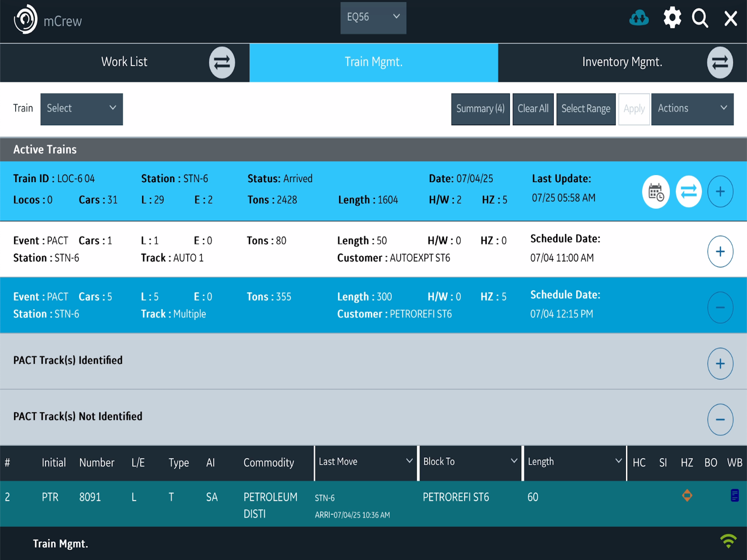
Task: Click the Initial column header
Action: [x=54, y=463]
